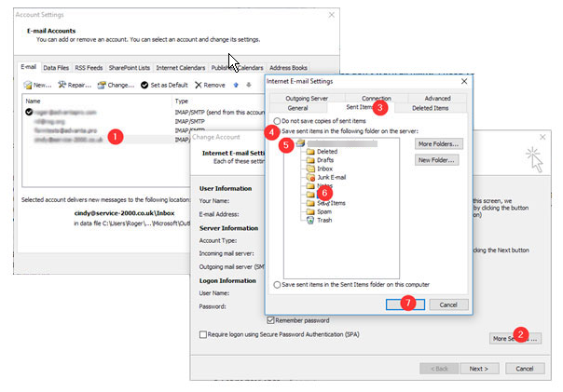563x392 pixels.
Task: Select the E-mail tab in Account Settings
Action: point(28,67)
